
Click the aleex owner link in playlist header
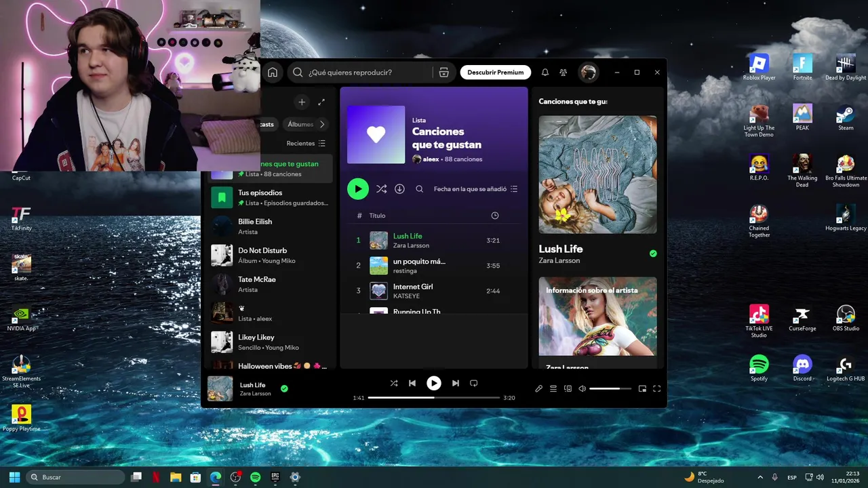[x=431, y=159]
